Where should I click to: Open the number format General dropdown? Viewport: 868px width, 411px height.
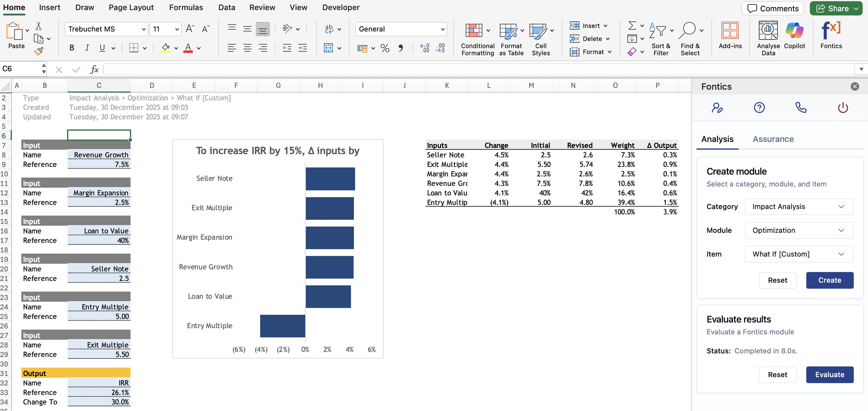tap(401, 29)
